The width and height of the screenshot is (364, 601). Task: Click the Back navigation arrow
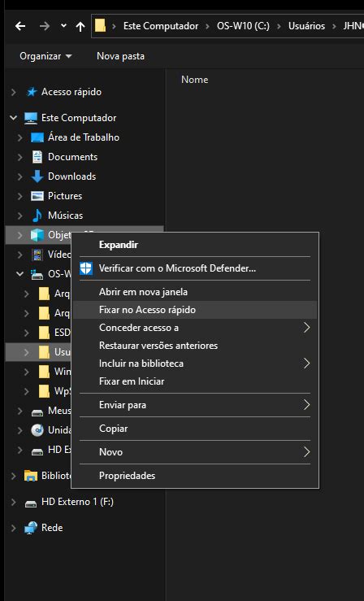click(20, 26)
